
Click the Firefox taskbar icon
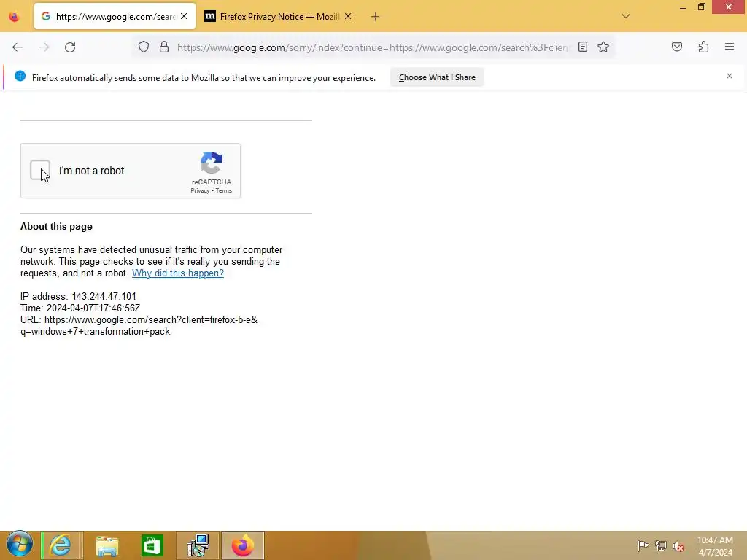tap(242, 545)
